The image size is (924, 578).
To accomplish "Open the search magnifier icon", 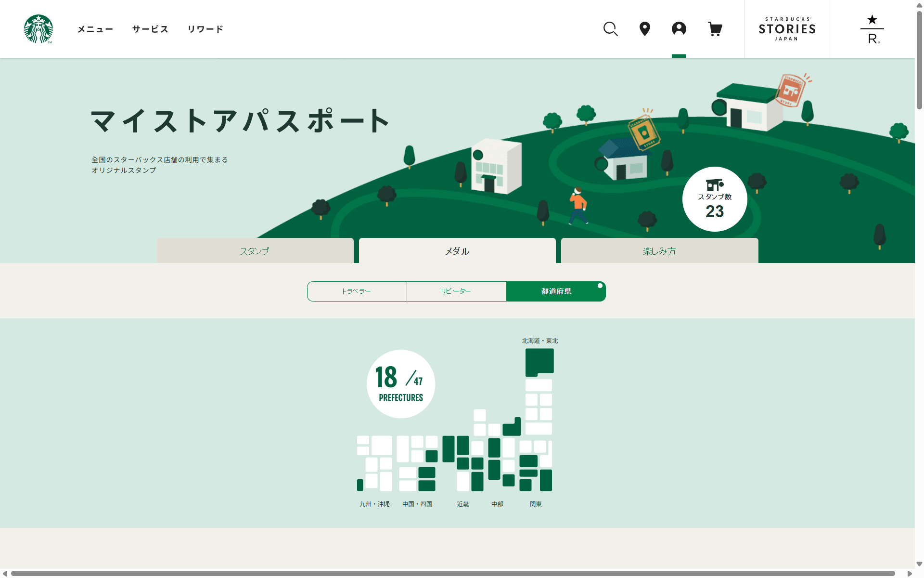I will 610,29.
